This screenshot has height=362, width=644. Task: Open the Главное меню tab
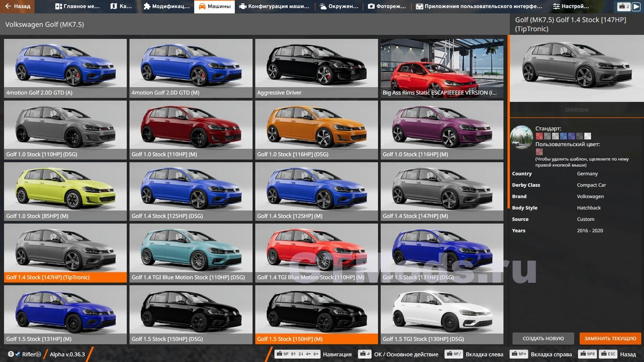(x=77, y=7)
